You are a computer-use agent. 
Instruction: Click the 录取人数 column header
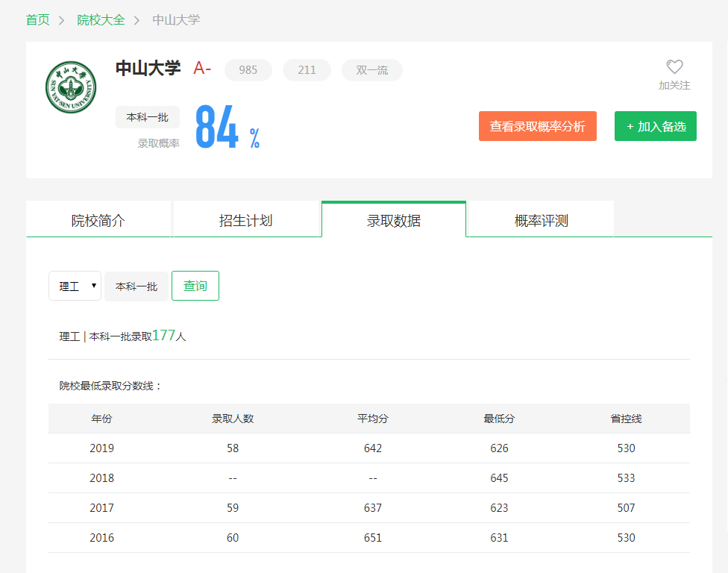tap(233, 419)
